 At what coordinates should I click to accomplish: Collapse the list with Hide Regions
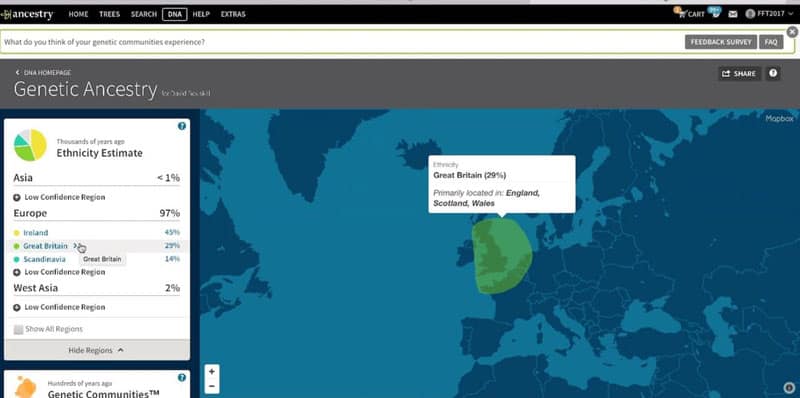click(96, 350)
